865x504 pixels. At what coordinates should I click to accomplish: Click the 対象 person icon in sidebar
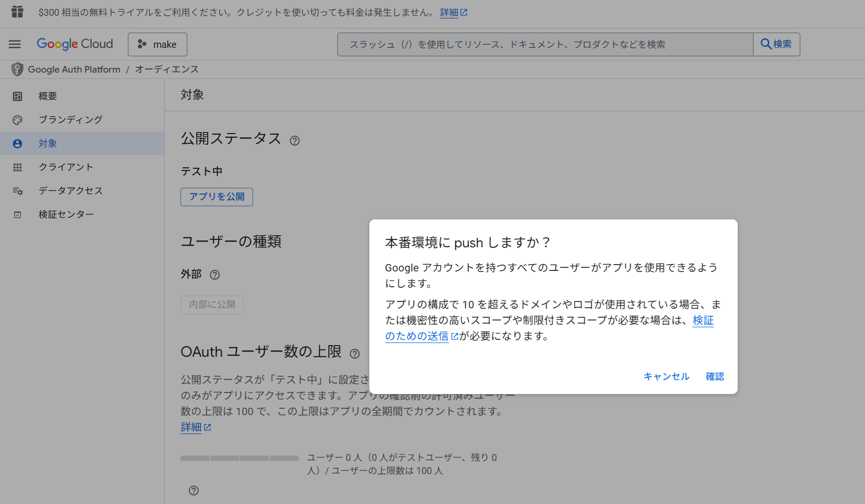click(x=17, y=144)
